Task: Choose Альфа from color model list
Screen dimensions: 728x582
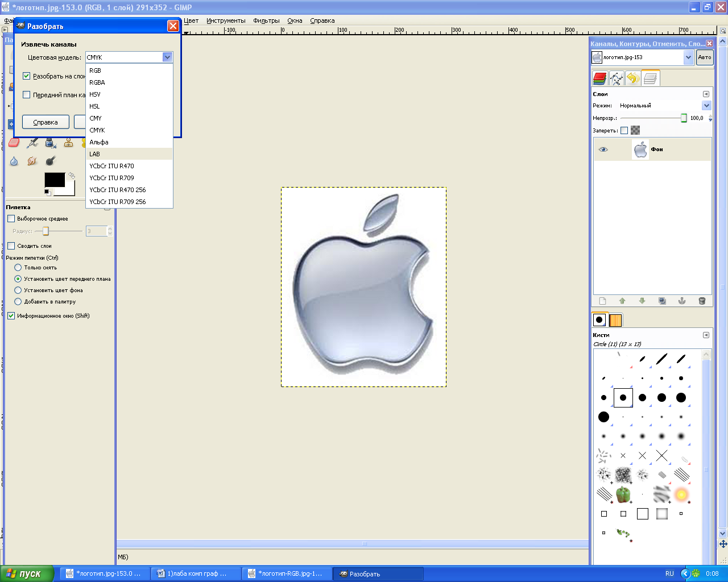Action: click(x=129, y=142)
